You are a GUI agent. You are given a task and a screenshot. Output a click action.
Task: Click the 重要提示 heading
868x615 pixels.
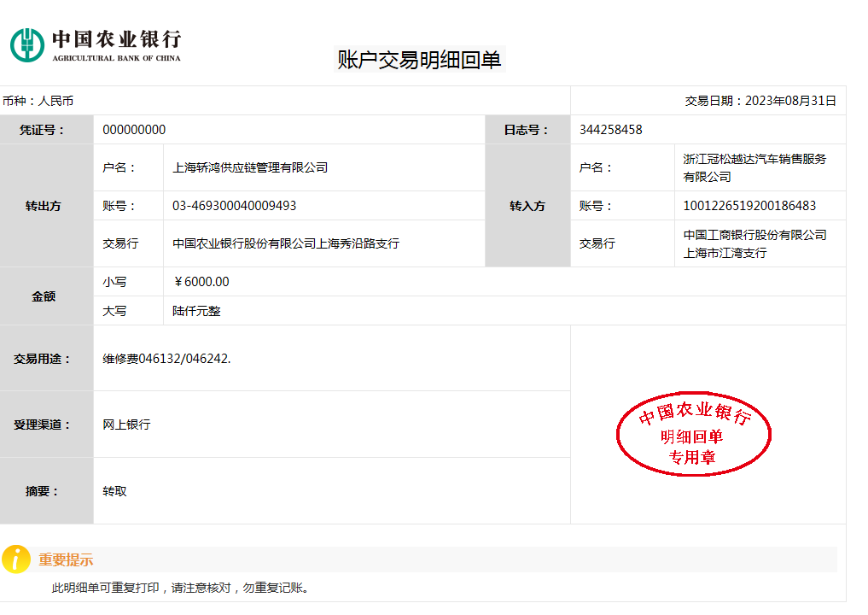[66, 560]
